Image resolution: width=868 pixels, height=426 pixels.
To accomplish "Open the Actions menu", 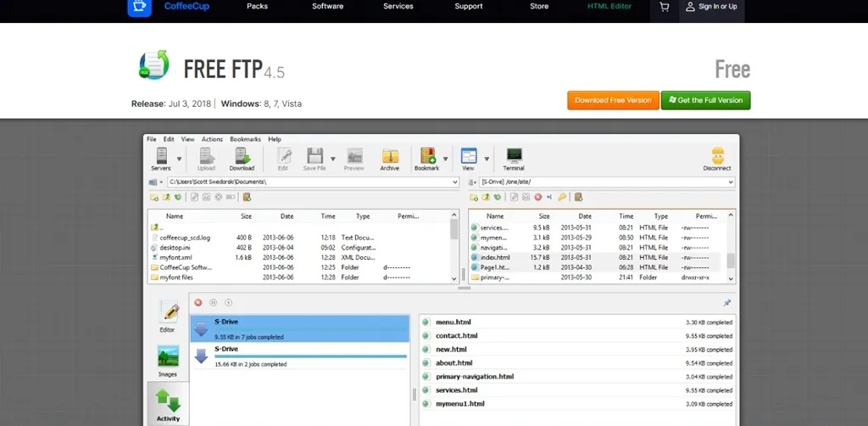I will 212,139.
